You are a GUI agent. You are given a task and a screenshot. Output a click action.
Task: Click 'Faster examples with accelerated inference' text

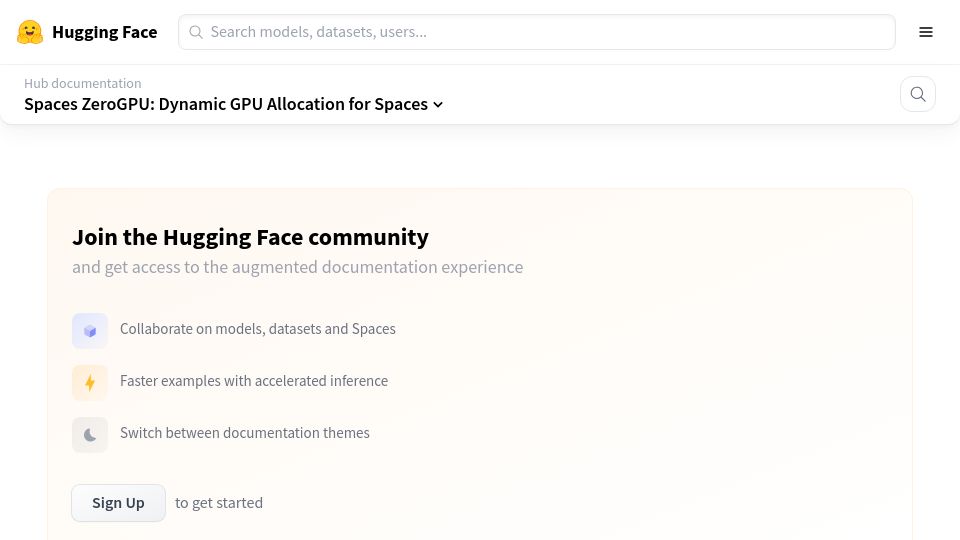click(x=254, y=381)
